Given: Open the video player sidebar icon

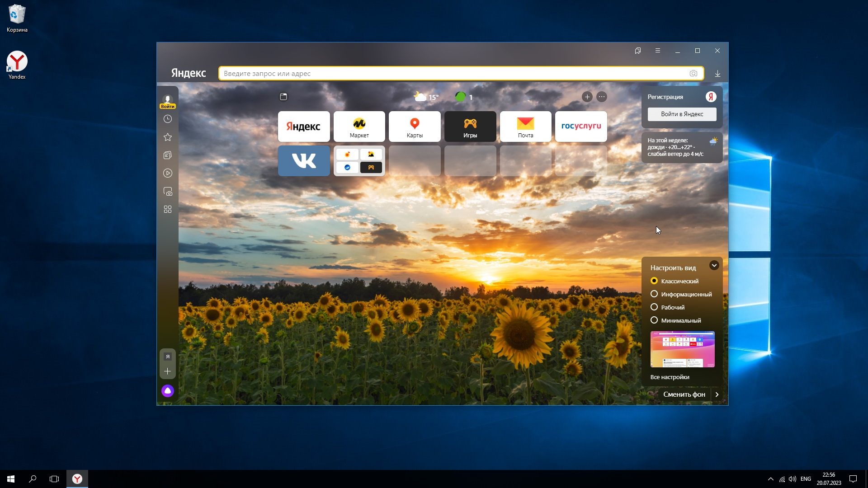Looking at the screenshot, I should pos(168,173).
